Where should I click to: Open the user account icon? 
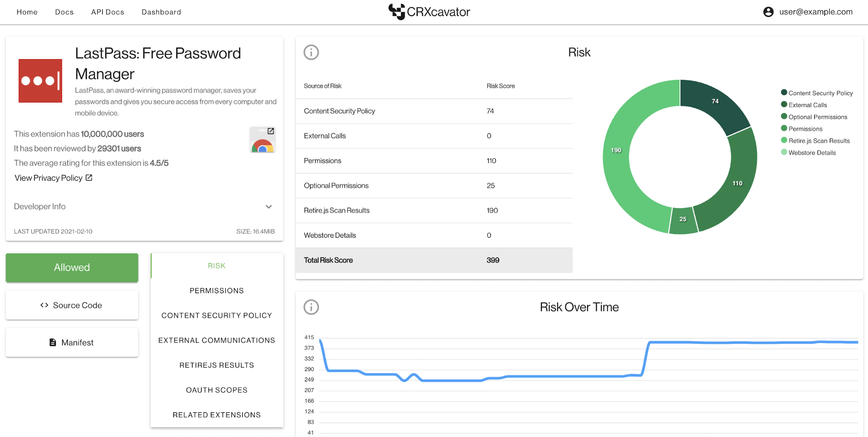pyautogui.click(x=768, y=12)
